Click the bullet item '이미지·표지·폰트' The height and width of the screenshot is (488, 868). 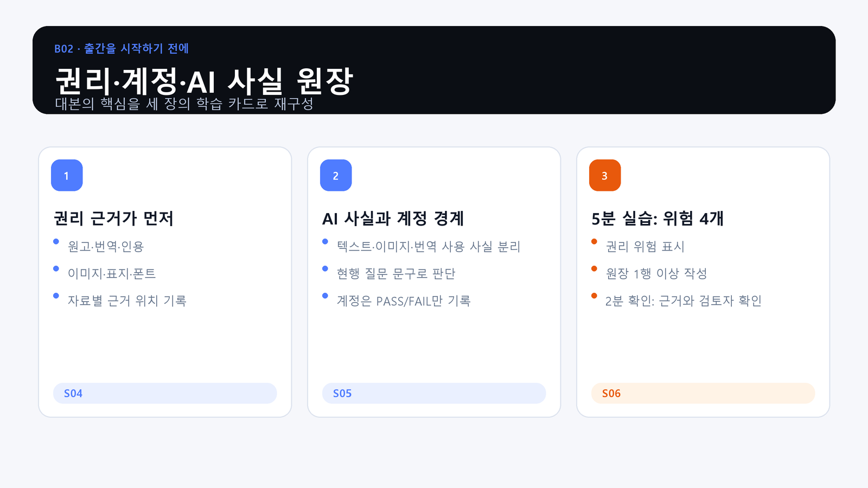click(x=112, y=273)
